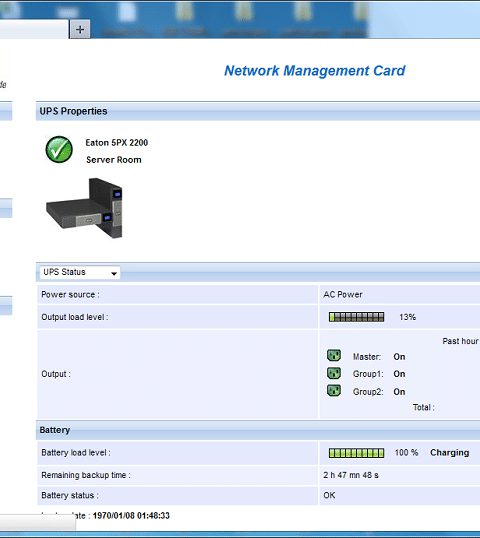Click the 100 % battery value
Screen dimensions: 480x538
406,453
